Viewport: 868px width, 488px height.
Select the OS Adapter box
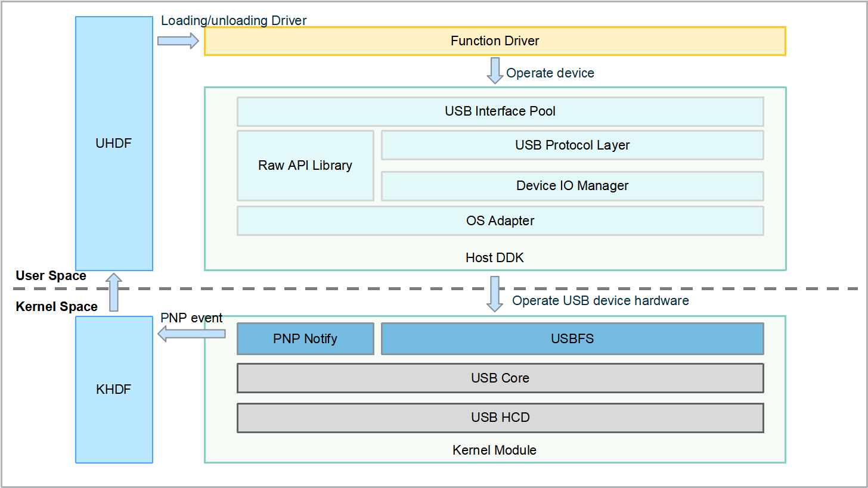pyautogui.click(x=500, y=221)
